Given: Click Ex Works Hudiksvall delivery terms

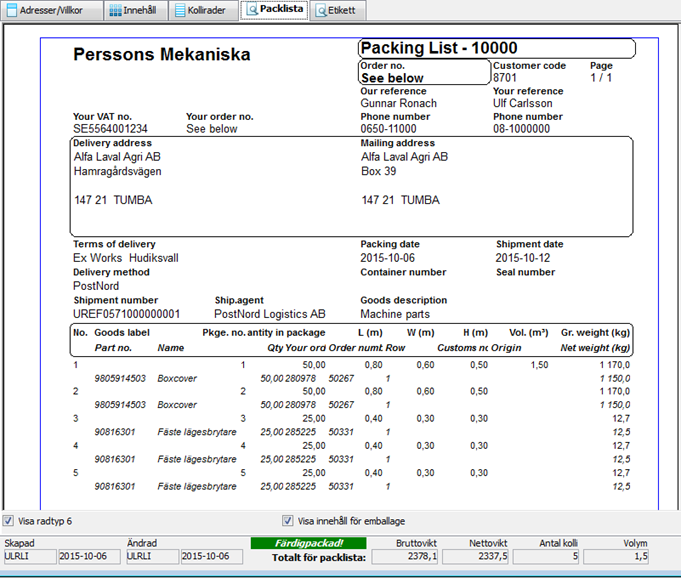Looking at the screenshot, I should point(126,258).
